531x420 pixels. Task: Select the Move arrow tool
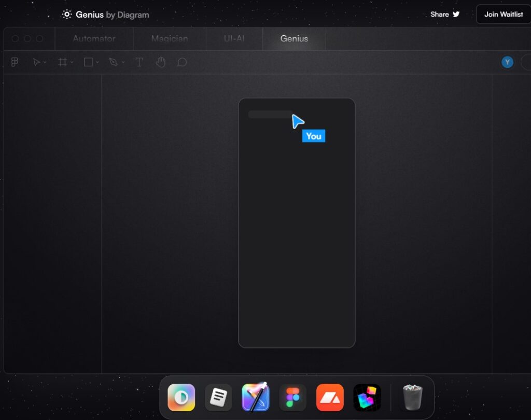(36, 62)
